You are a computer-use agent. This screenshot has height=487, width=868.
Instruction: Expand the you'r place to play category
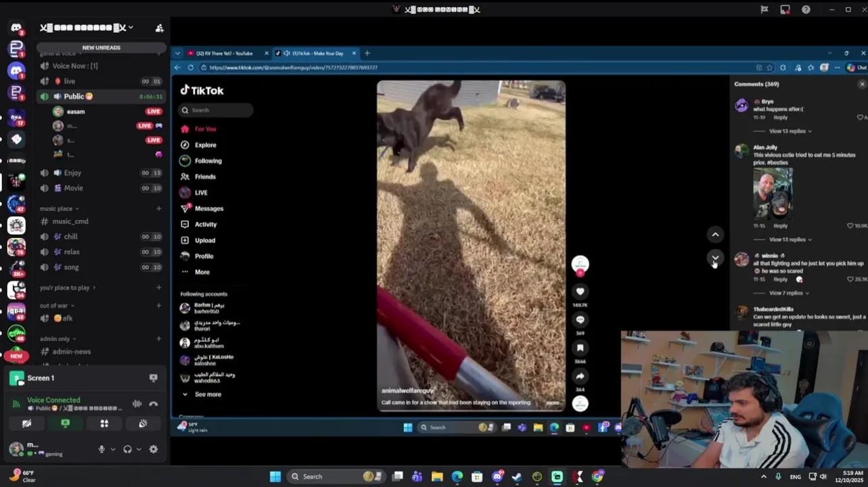tap(68, 287)
